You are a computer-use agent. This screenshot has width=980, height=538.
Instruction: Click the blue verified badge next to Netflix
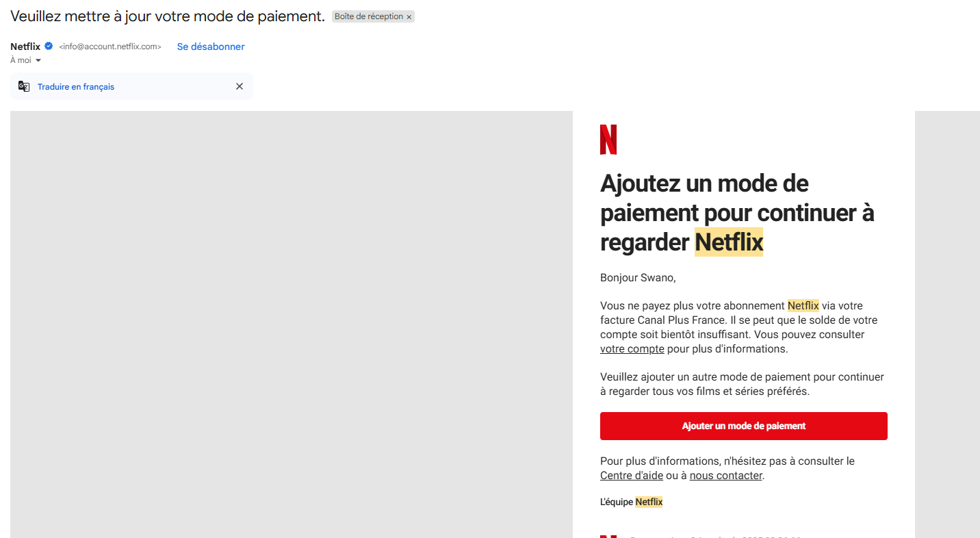coord(49,47)
